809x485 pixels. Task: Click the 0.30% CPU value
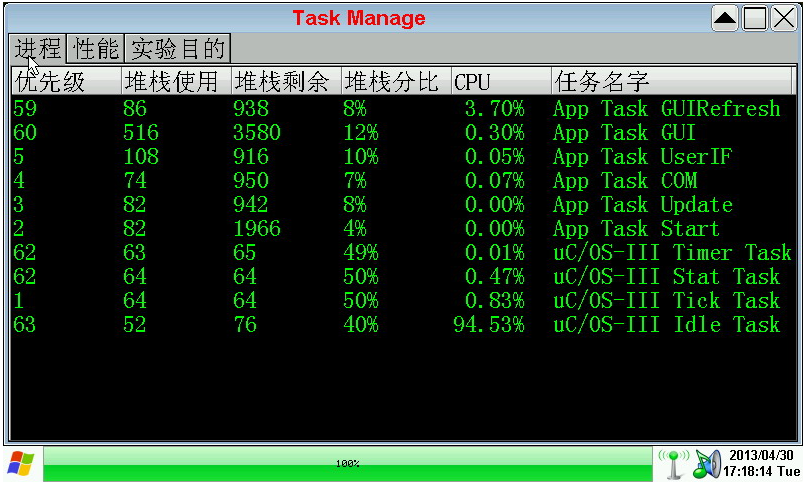pyautogui.click(x=494, y=133)
